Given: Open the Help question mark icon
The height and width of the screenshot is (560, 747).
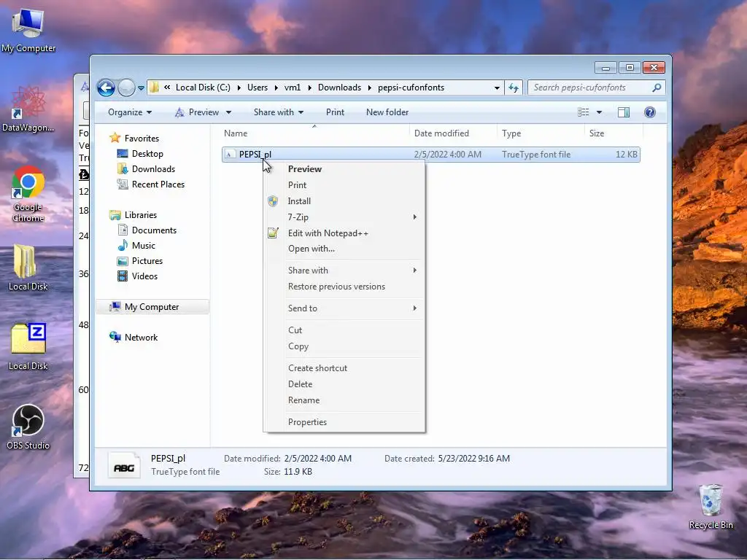Looking at the screenshot, I should tap(650, 112).
